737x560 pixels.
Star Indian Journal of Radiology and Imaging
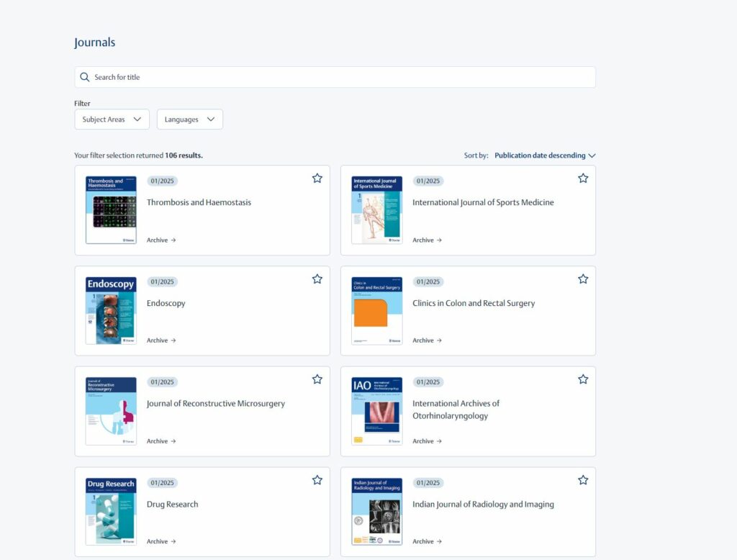[x=583, y=480]
